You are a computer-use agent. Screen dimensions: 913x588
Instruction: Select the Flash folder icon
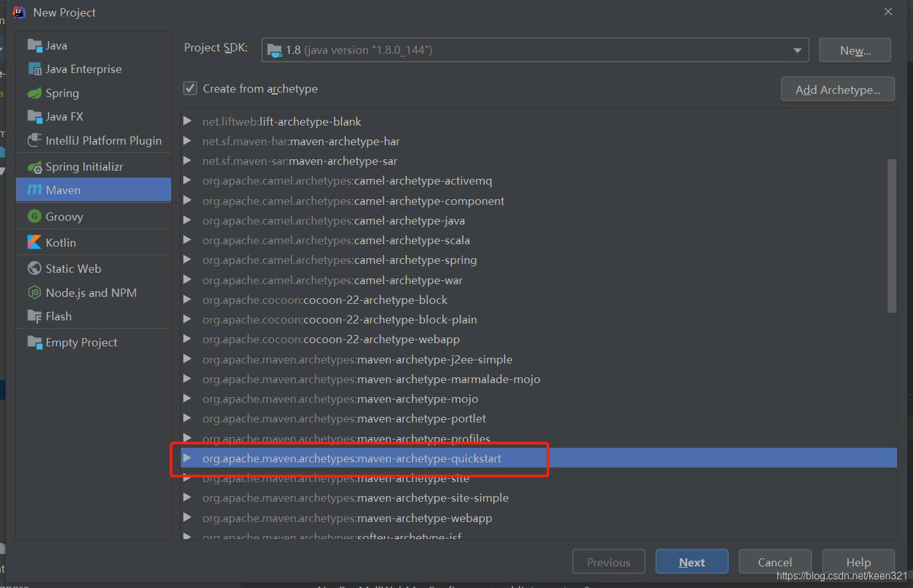(x=34, y=316)
